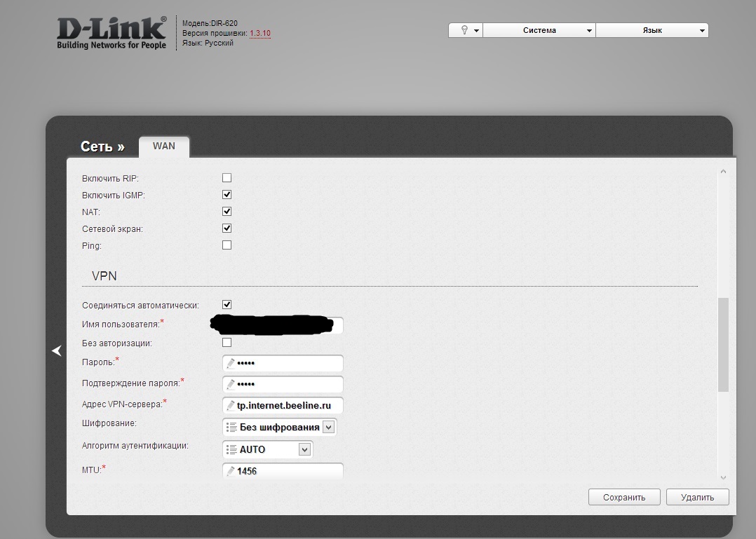Screen dimensions: 756x539
Task: Select the WAN tab
Action: tap(164, 146)
